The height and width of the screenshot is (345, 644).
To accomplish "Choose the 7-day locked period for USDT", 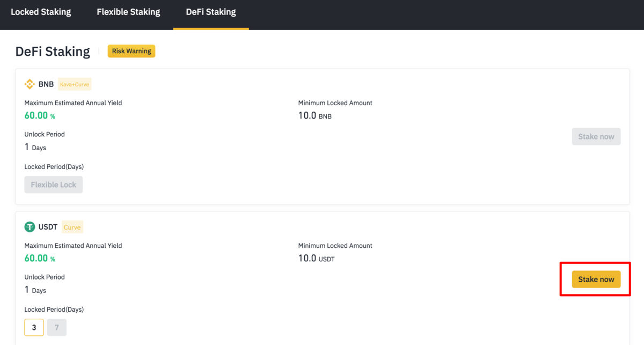I will coord(57,327).
